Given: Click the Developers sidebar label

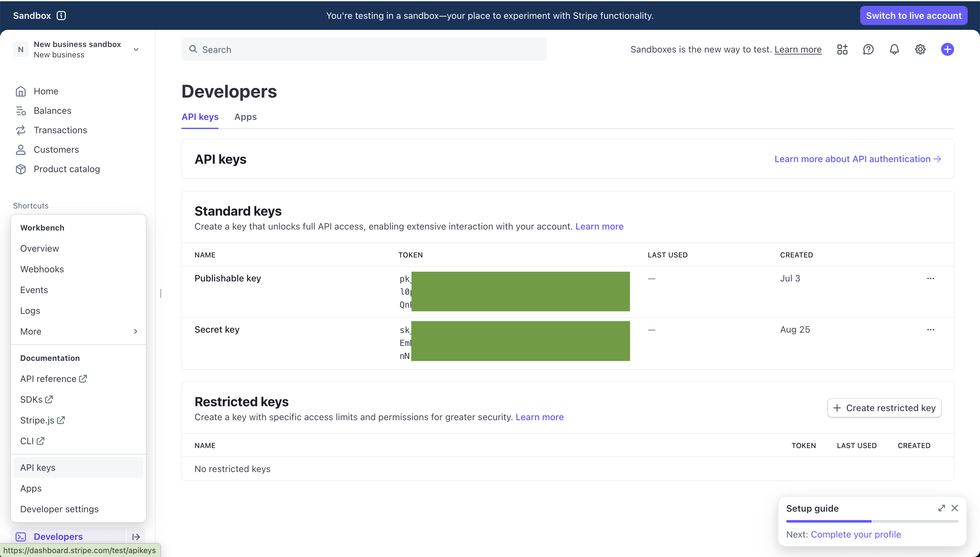Looking at the screenshot, I should tap(58, 537).
